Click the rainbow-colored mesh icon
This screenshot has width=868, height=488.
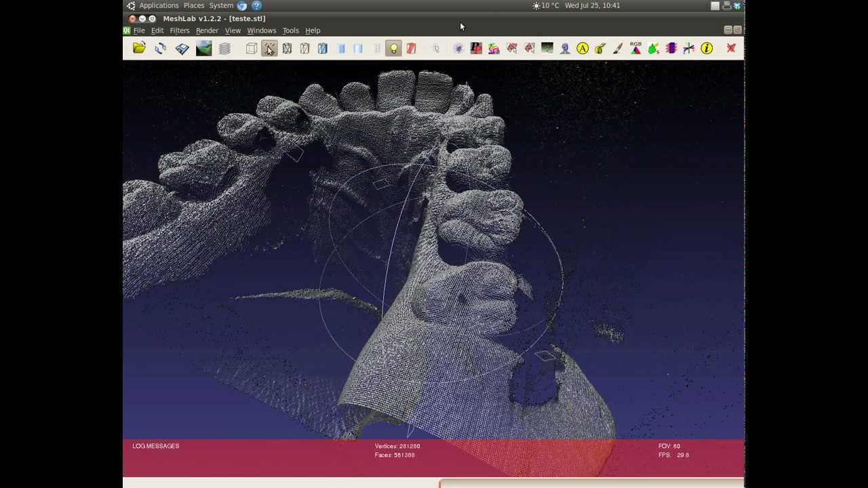tap(494, 48)
